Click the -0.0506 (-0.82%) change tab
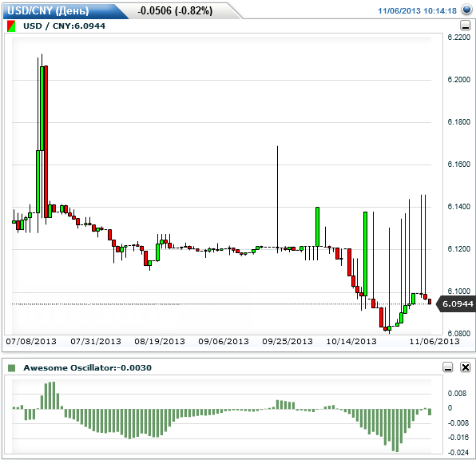 point(175,10)
